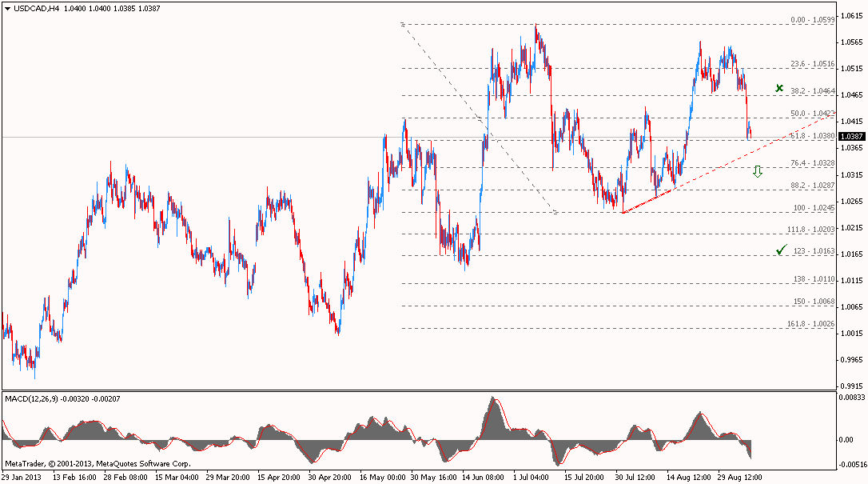This screenshot has width=868, height=484.
Task: Click the MACD(12,26,9) indicator label
Action: click(x=31, y=398)
